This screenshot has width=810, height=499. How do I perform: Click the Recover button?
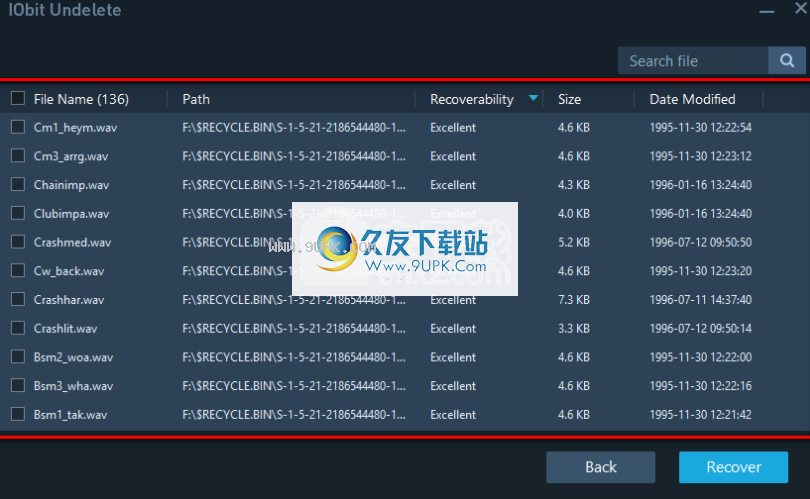[734, 467]
